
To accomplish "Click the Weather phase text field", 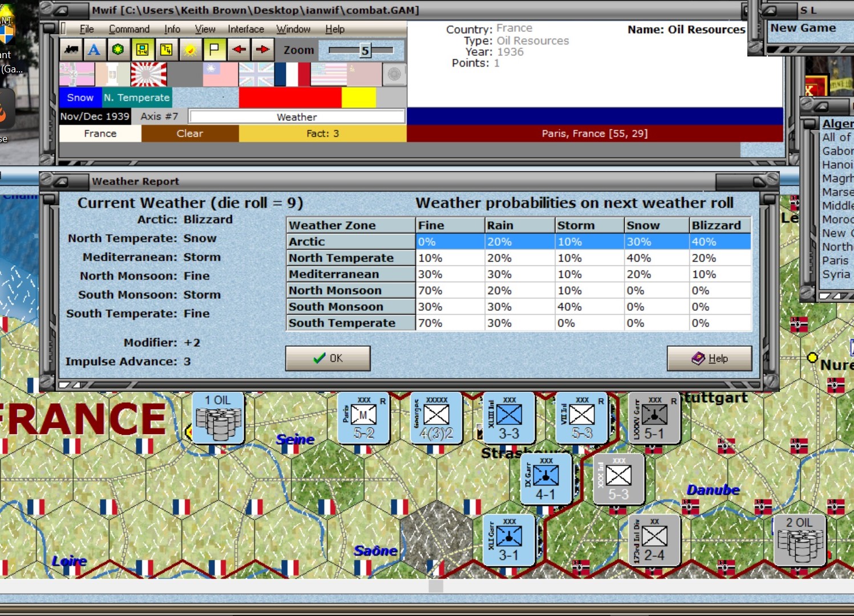I will [297, 117].
